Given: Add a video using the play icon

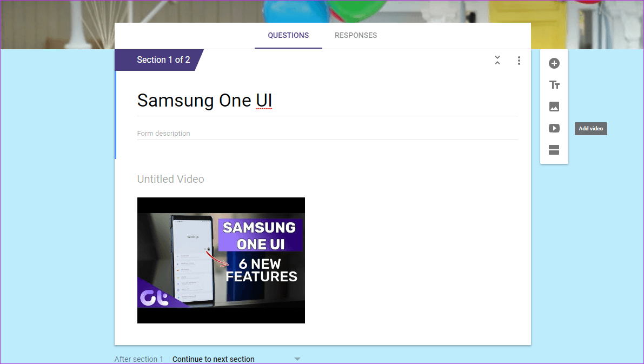Looking at the screenshot, I should [554, 128].
